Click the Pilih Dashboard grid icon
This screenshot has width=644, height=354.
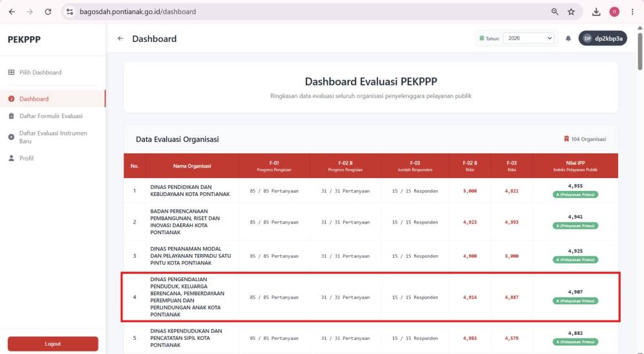click(11, 72)
